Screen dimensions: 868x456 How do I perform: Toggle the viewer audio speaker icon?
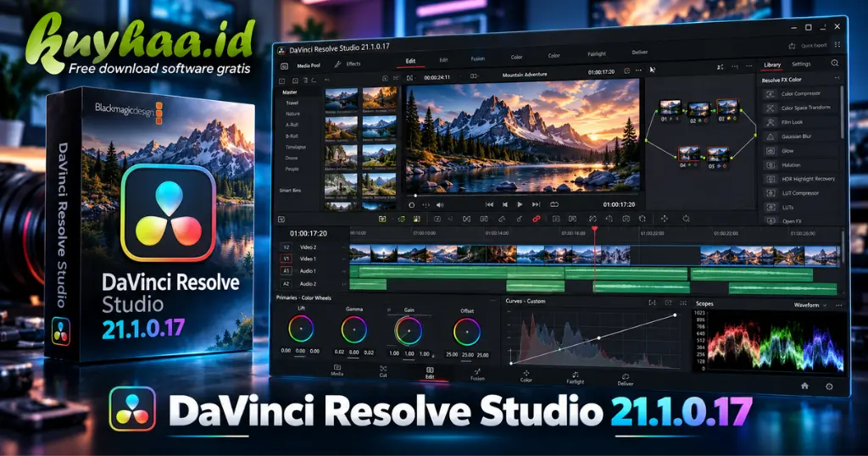pos(440,205)
